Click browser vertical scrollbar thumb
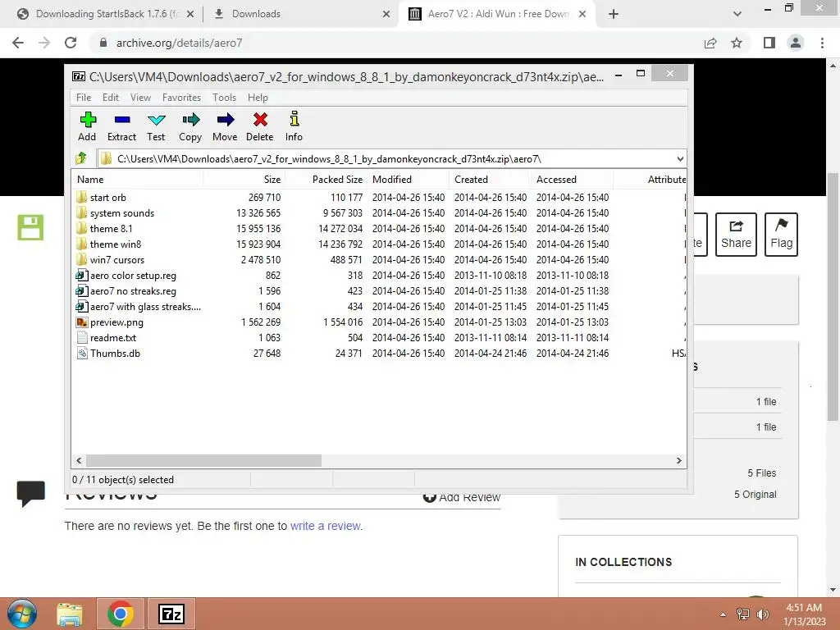Screen dimensions: 840x630 coord(833,297)
